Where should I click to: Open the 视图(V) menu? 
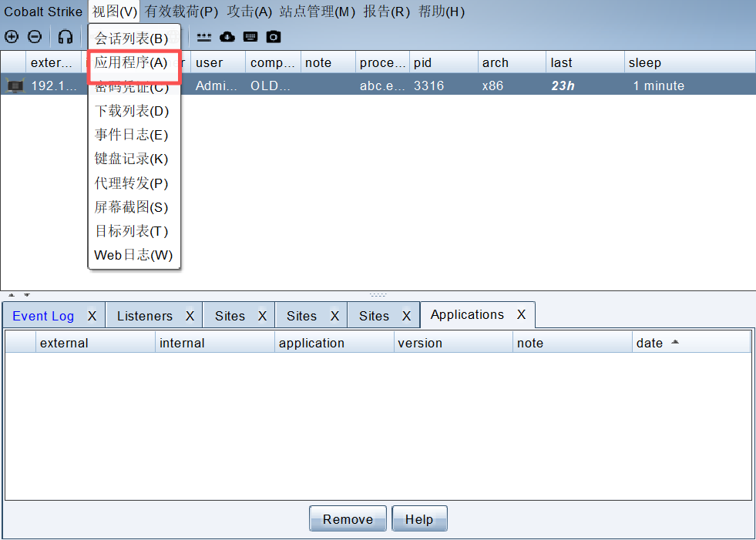point(115,12)
